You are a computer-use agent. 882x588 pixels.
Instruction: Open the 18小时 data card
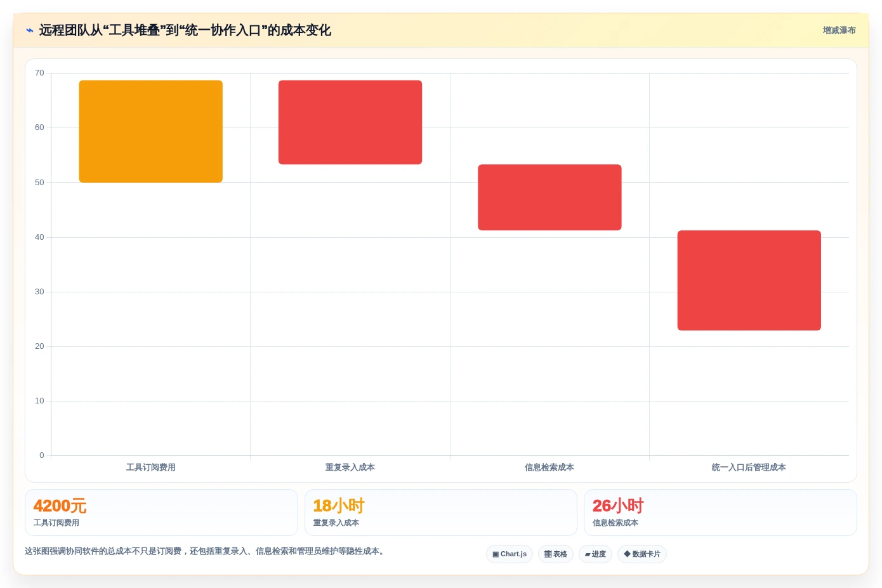(x=441, y=513)
